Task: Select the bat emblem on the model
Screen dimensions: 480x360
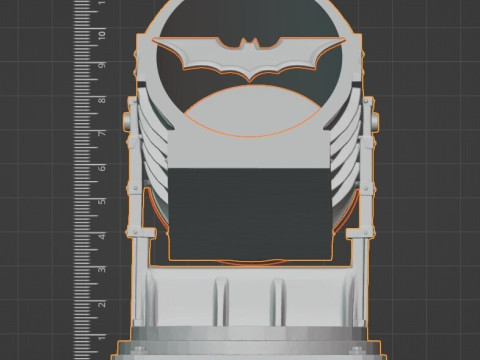Action: pos(249,58)
